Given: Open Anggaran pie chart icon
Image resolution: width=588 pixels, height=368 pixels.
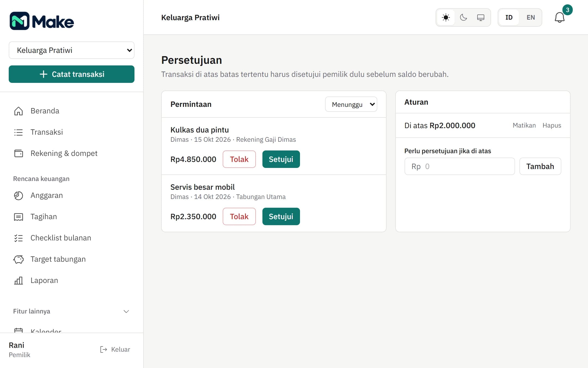Looking at the screenshot, I should click(19, 195).
